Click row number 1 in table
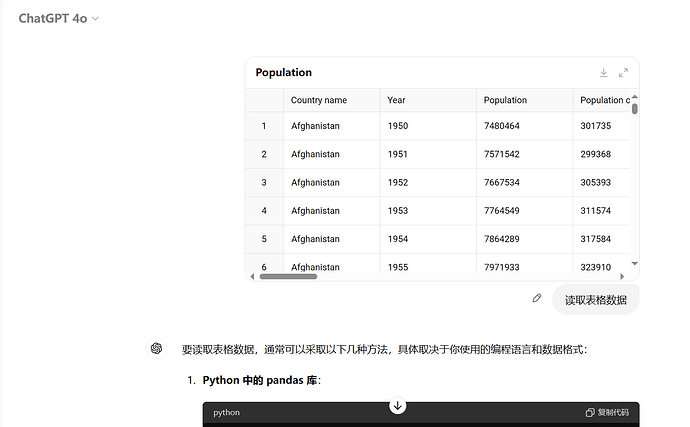 pyautogui.click(x=264, y=126)
